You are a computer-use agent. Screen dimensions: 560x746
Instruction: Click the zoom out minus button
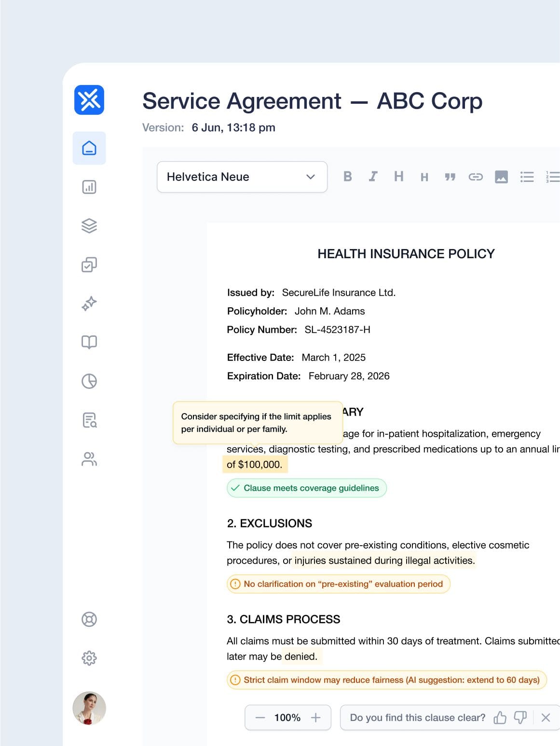[x=260, y=718]
